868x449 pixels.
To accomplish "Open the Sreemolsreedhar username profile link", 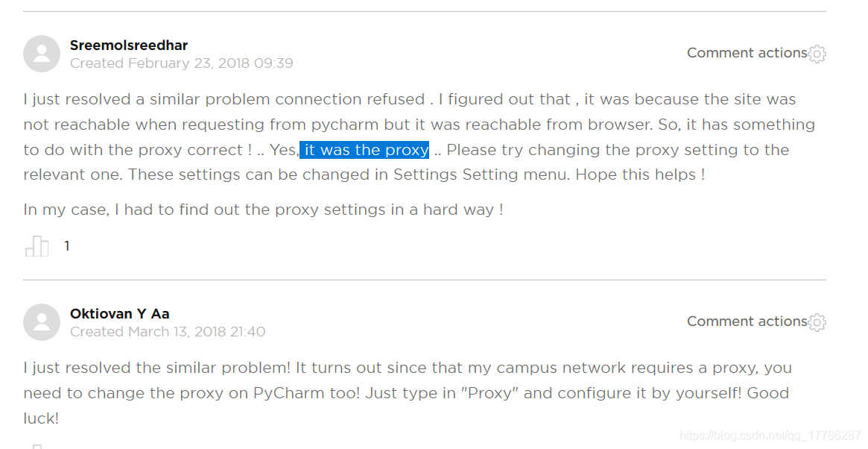I will [x=129, y=45].
